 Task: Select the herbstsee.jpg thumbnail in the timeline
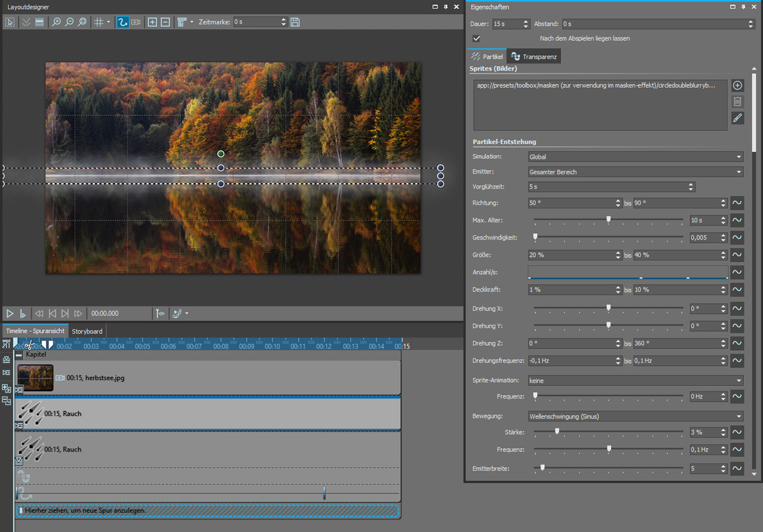coord(36,378)
